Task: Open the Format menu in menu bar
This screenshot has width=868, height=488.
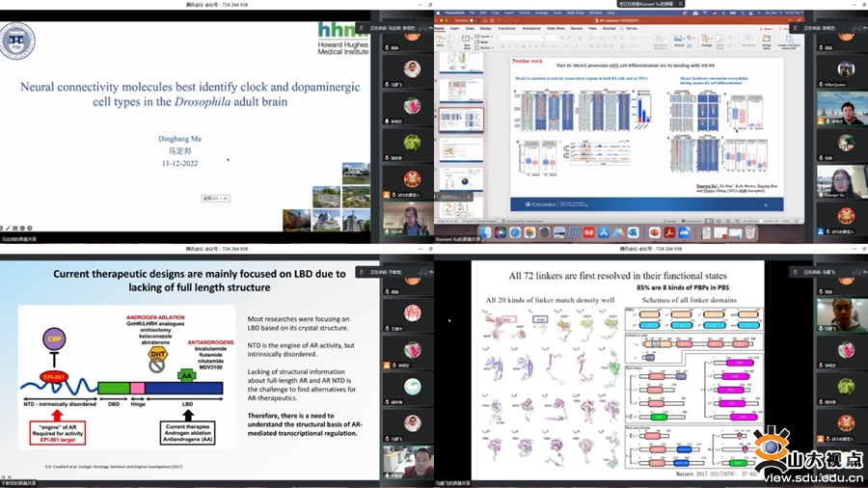Action: [x=523, y=14]
